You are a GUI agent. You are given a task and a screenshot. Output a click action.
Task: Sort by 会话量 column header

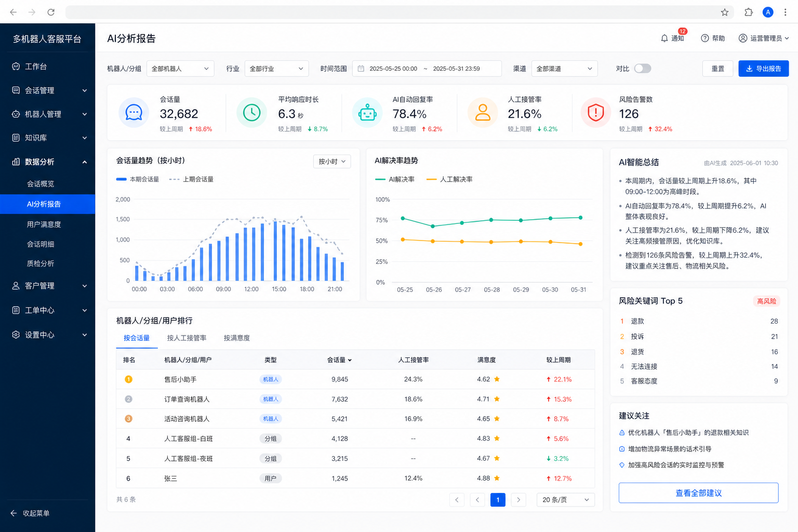click(x=339, y=360)
